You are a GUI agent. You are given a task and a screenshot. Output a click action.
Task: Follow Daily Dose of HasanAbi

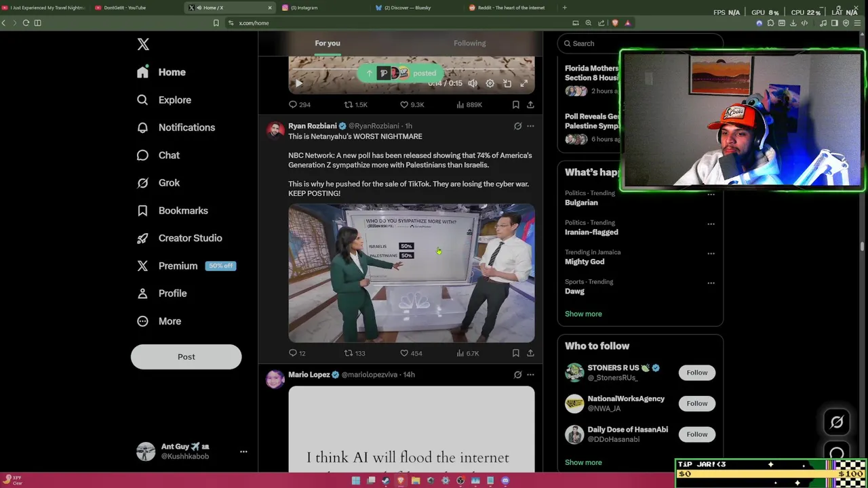[696, 434]
